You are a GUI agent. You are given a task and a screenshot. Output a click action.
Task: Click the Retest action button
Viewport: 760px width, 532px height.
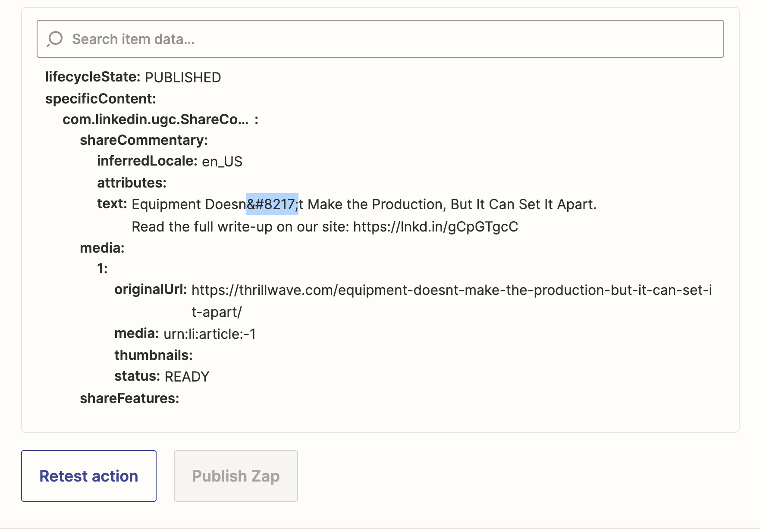[89, 476]
